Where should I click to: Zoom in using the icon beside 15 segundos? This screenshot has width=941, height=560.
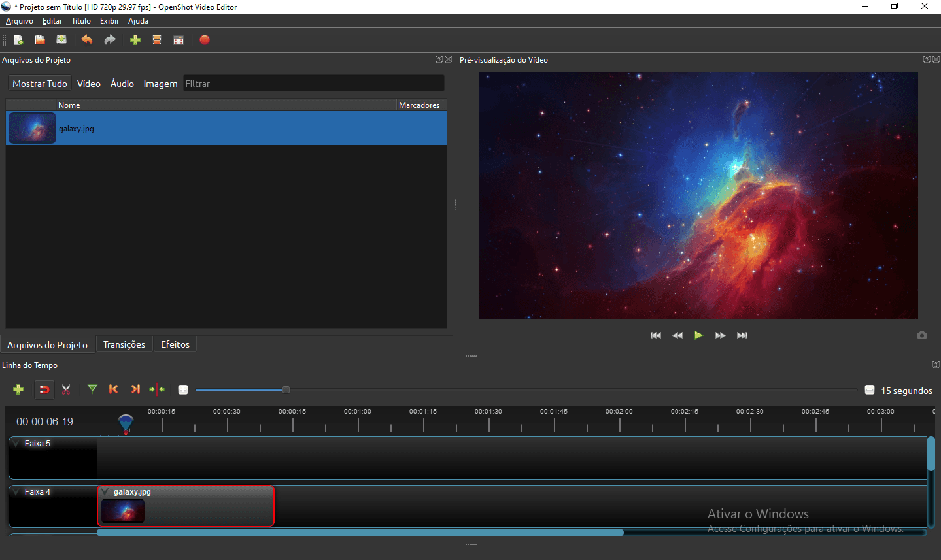pos(870,389)
